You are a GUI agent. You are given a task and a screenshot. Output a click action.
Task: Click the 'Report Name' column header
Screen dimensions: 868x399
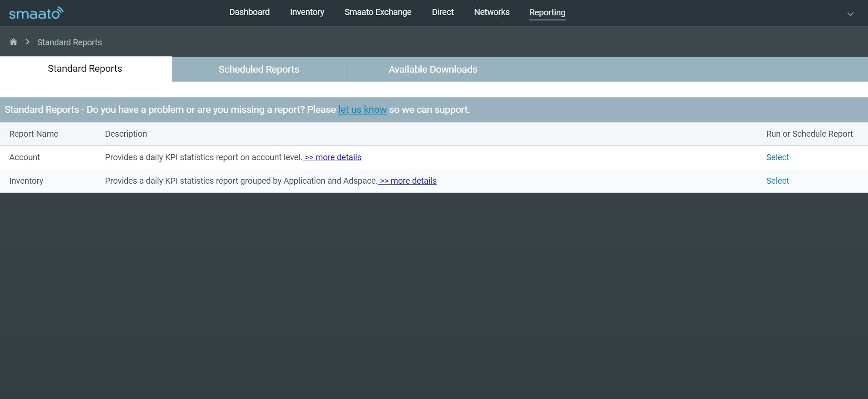coord(34,134)
